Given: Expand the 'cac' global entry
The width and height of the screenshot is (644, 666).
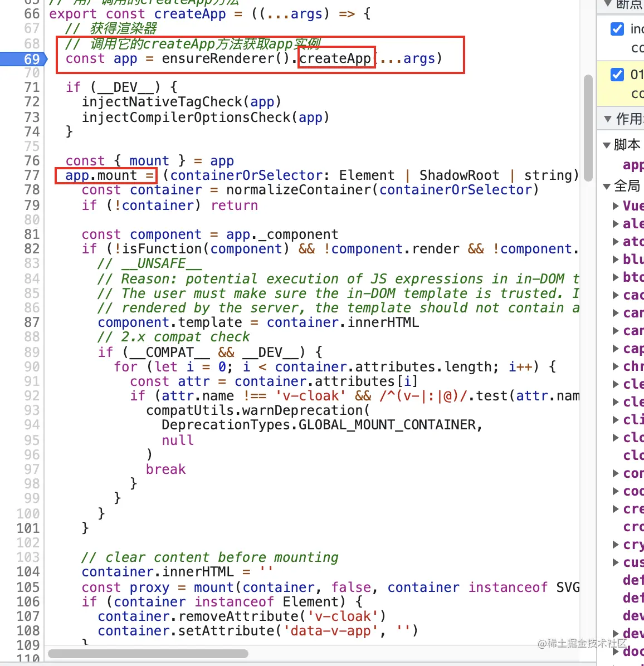Looking at the screenshot, I should (616, 295).
